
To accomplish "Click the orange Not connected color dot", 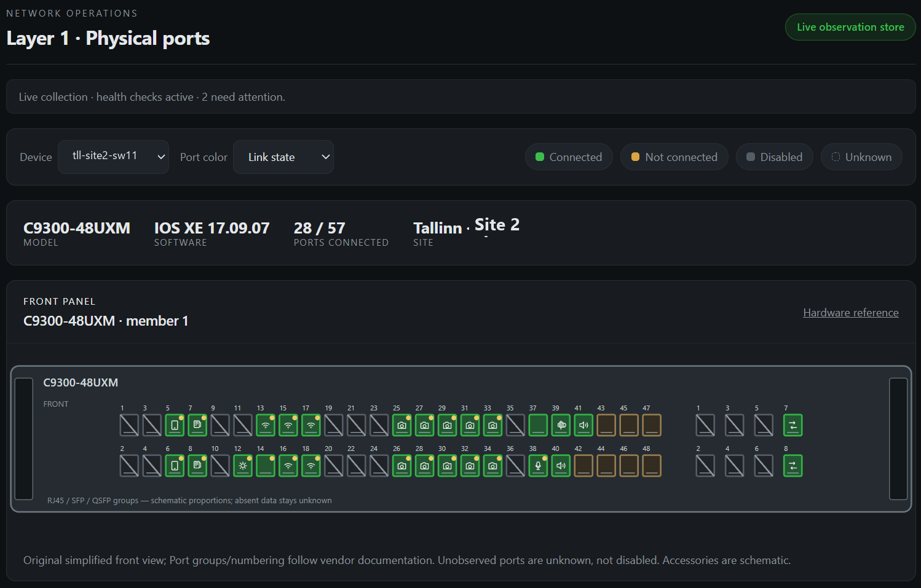I will [635, 157].
